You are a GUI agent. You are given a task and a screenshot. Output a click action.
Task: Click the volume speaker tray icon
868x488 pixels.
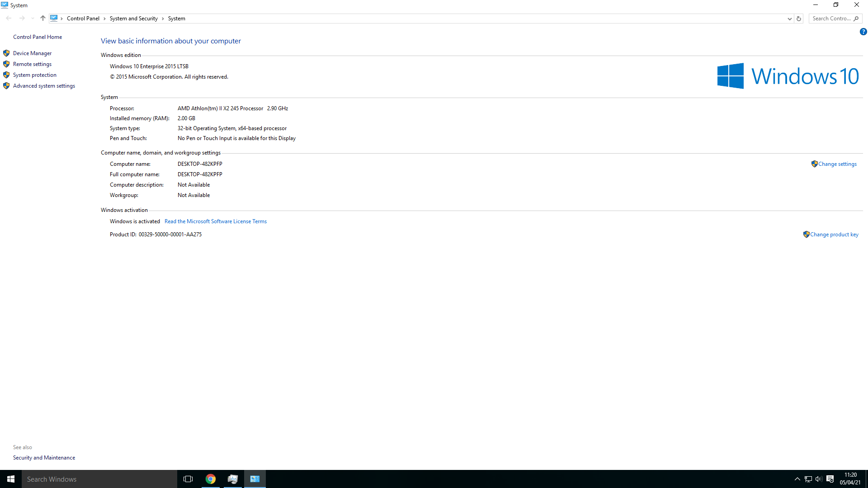click(819, 479)
